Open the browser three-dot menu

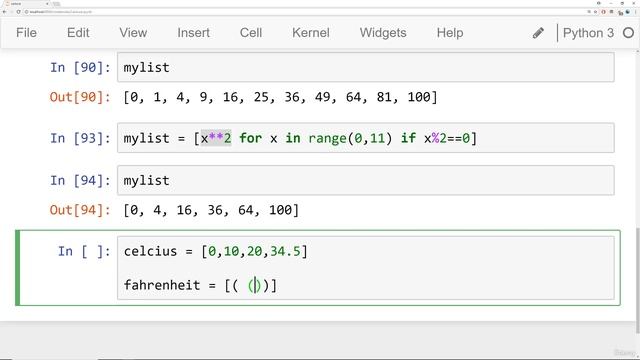tap(636, 12)
